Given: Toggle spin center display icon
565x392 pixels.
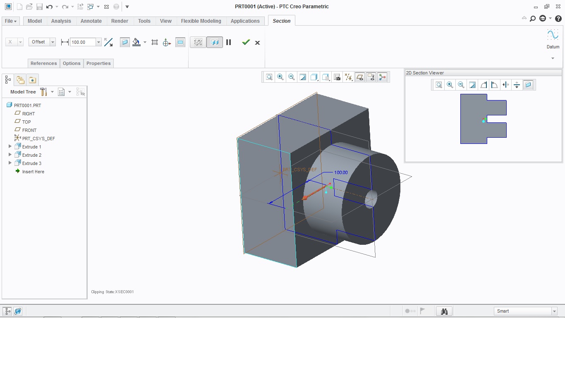Looking at the screenshot, I should click(382, 77).
